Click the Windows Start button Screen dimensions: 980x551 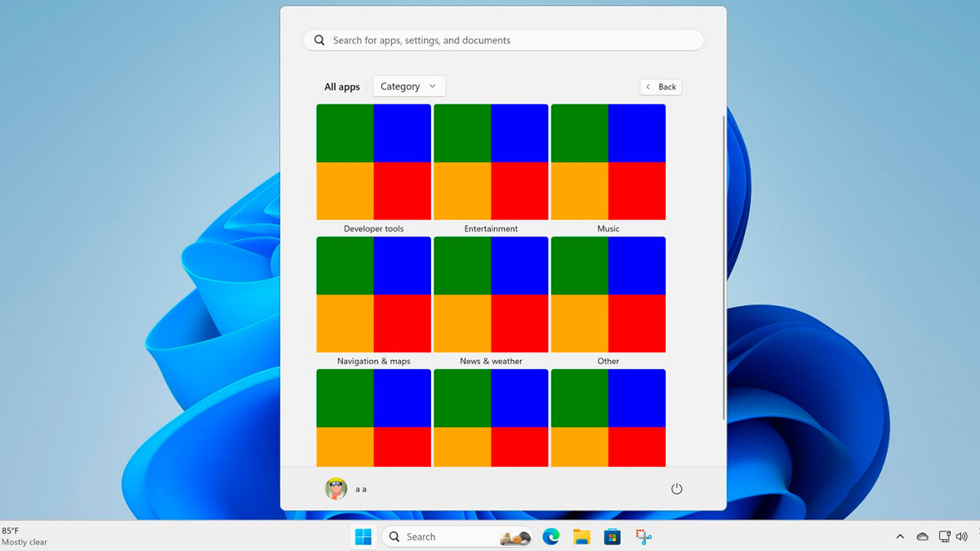click(x=363, y=536)
